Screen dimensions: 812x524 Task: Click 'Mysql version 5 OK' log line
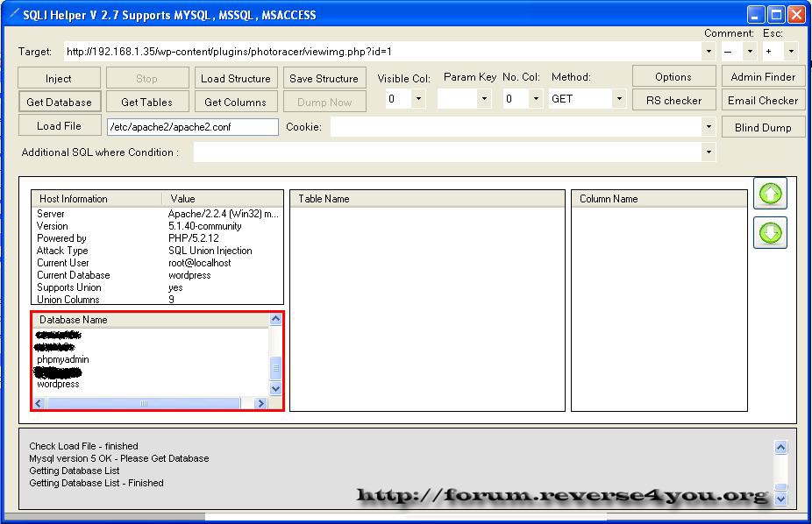119,458
